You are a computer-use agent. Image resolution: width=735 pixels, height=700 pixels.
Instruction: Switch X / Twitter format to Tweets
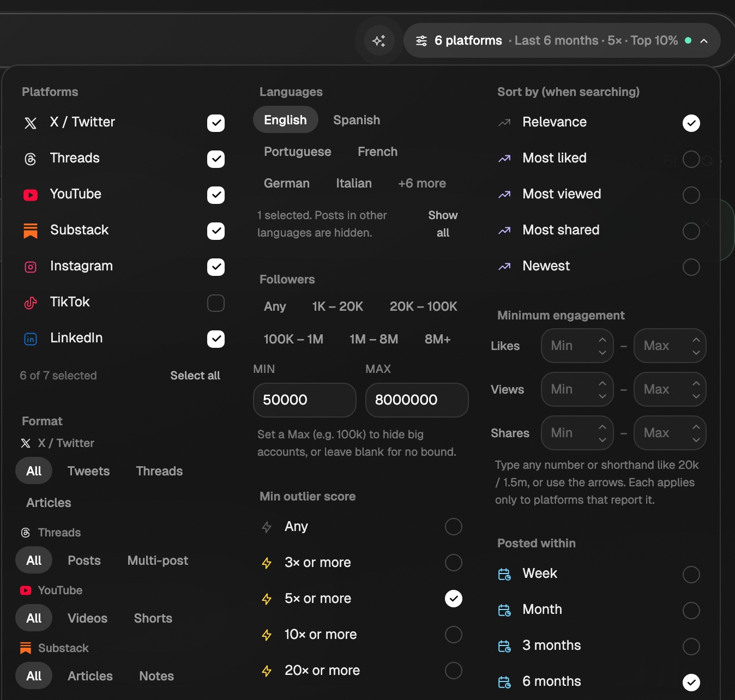coord(88,471)
